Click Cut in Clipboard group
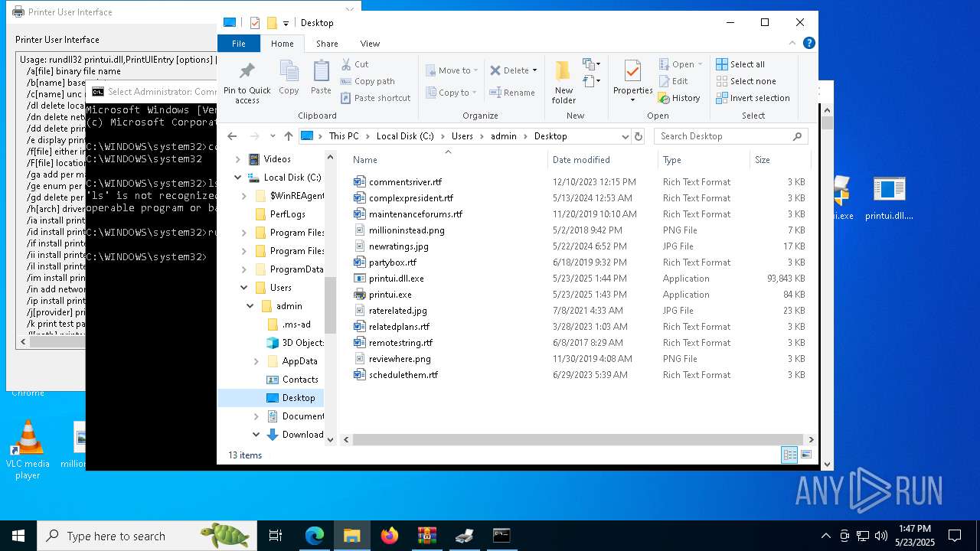Screen dimensions: 980x551 pyautogui.click(x=354, y=64)
